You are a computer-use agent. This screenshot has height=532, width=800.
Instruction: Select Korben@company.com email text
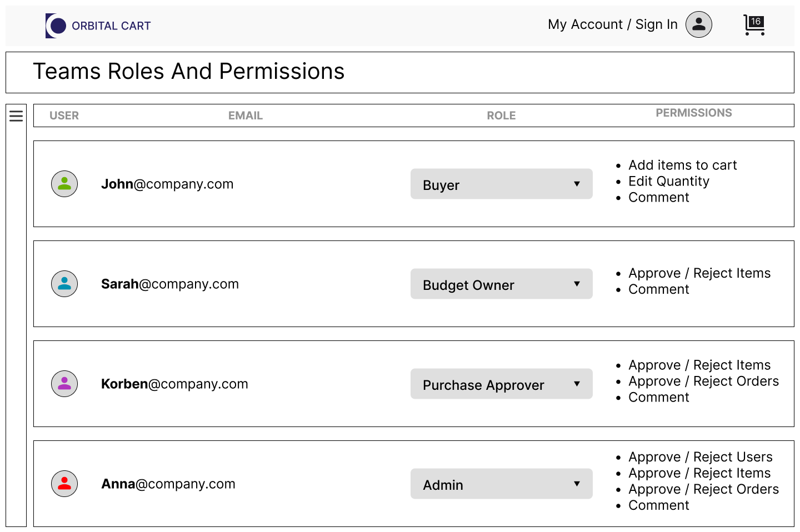[x=174, y=384]
